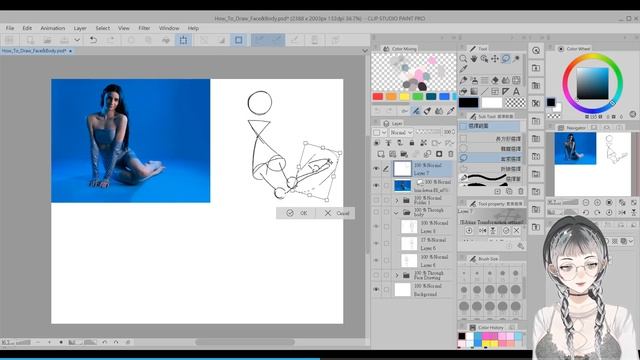Create a new layer folder
This screenshot has width=640, height=360.
404,154
